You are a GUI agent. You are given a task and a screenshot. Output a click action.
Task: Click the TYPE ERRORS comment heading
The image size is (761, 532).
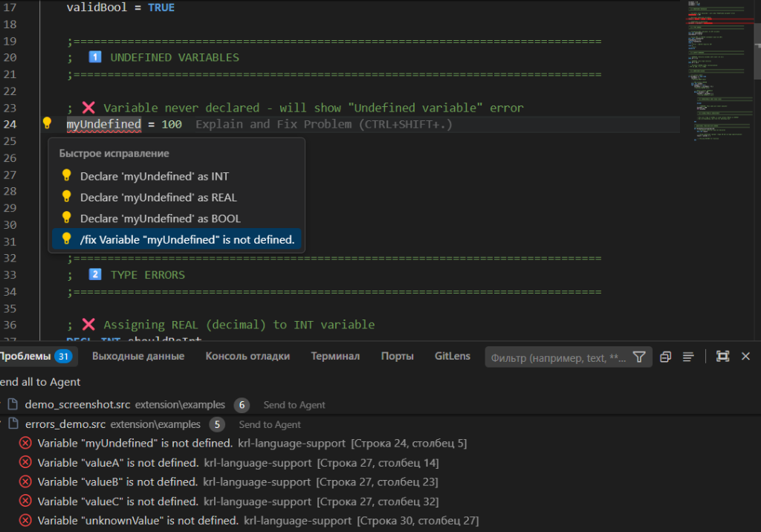coord(148,275)
